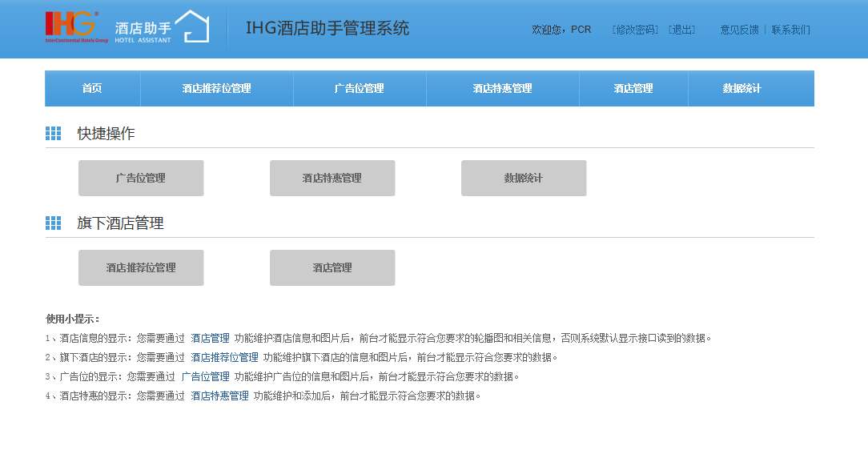Click the 数据统计 quick action button

coord(524,179)
